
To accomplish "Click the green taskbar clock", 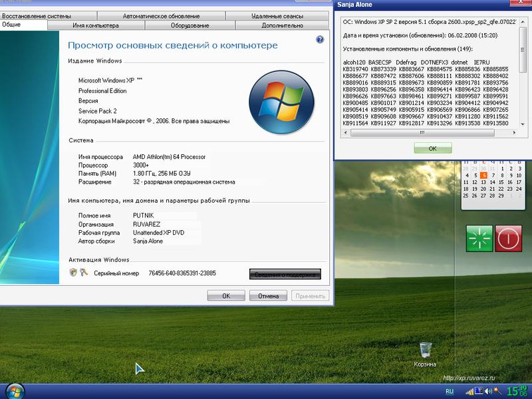I will (517, 391).
